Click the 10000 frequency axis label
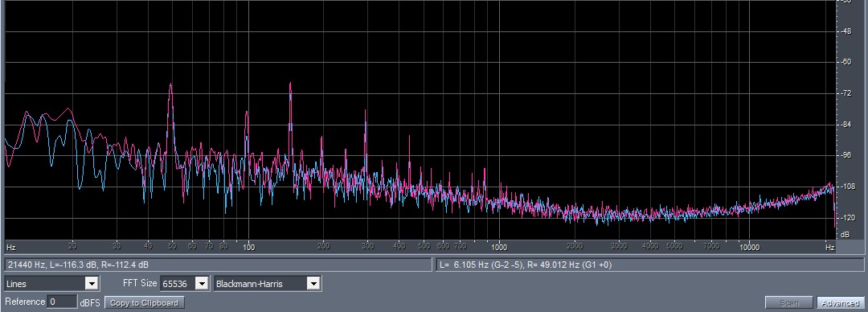This screenshot has width=868, height=312. tap(750, 247)
